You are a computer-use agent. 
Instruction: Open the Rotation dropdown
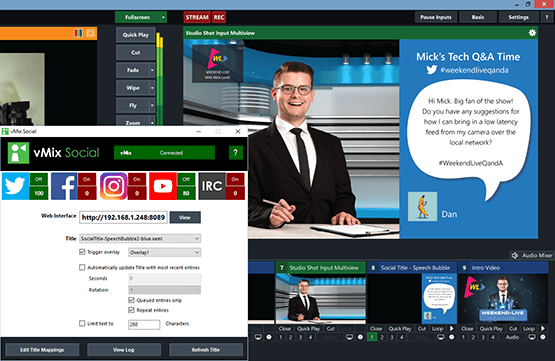tap(165, 290)
